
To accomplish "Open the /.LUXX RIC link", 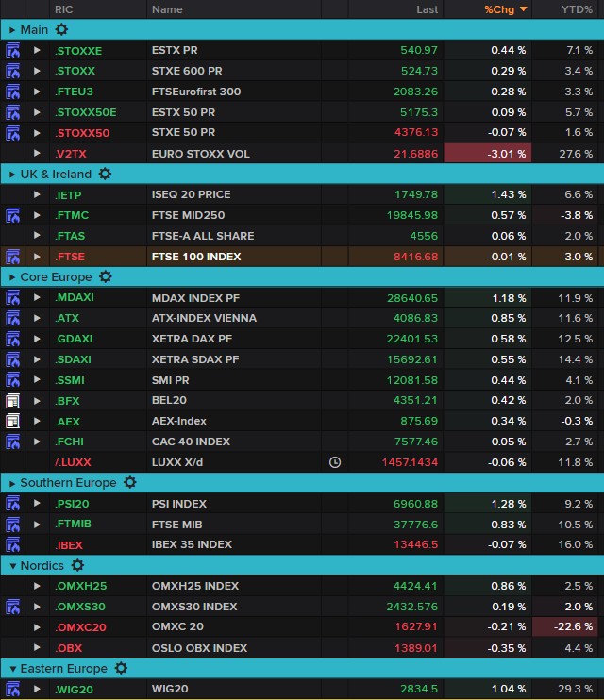I will 73,462.
